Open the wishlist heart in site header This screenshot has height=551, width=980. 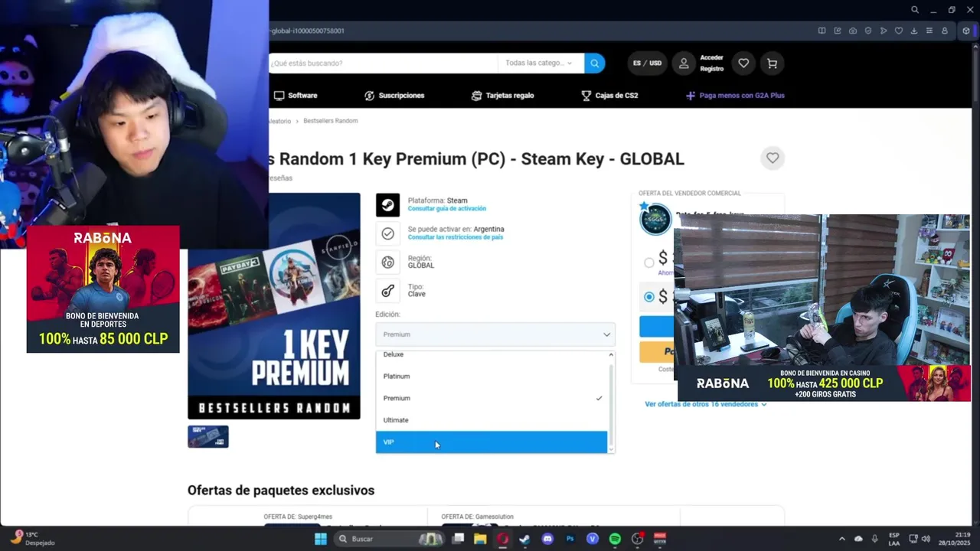click(x=743, y=64)
